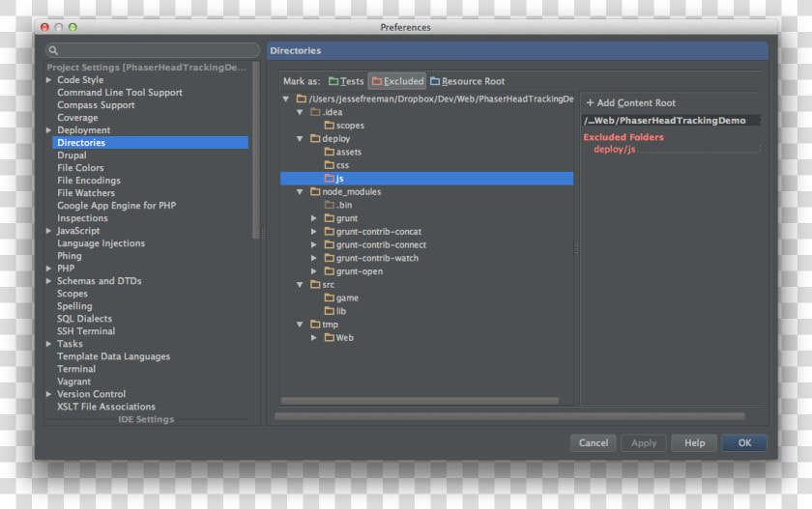Click the .bin folder icon
Image resolution: width=812 pixels, height=509 pixels.
330,205
